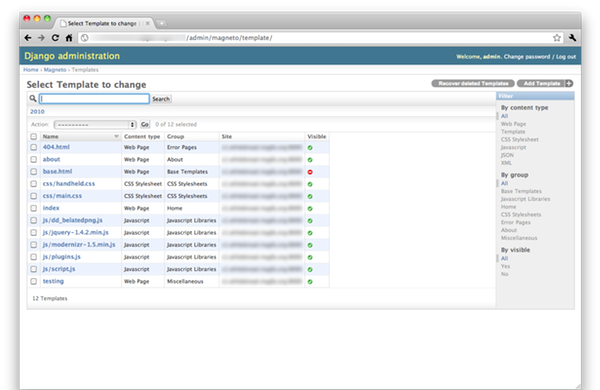Filter content type by XML
The height and width of the screenshot is (390, 600).
click(x=506, y=163)
